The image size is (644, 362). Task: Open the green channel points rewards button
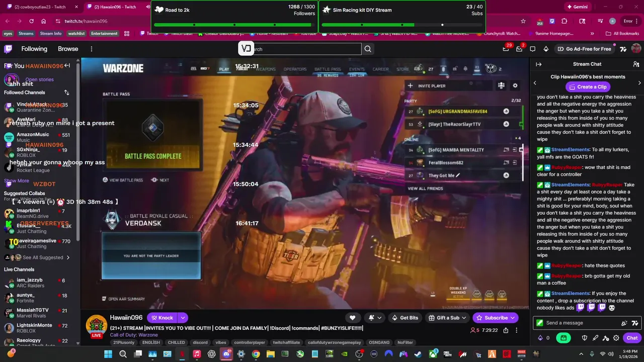[563, 338]
